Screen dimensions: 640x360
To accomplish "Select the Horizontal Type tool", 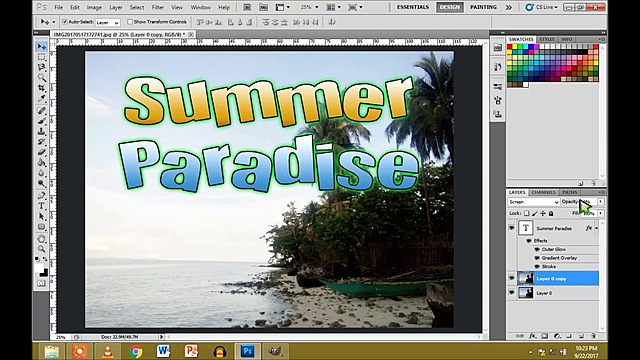I will tap(41, 206).
